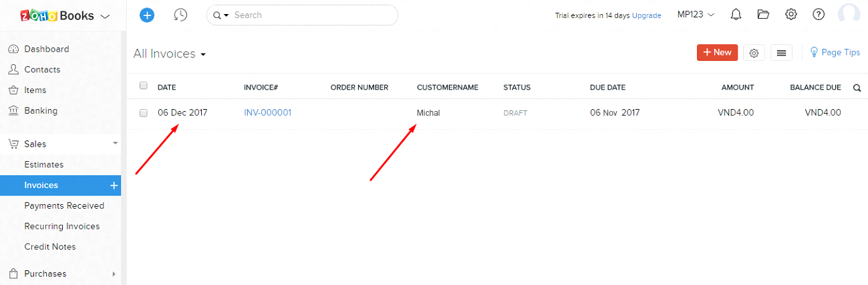Focus the Search input field
The width and height of the screenshot is (868, 285).
coord(311,15)
